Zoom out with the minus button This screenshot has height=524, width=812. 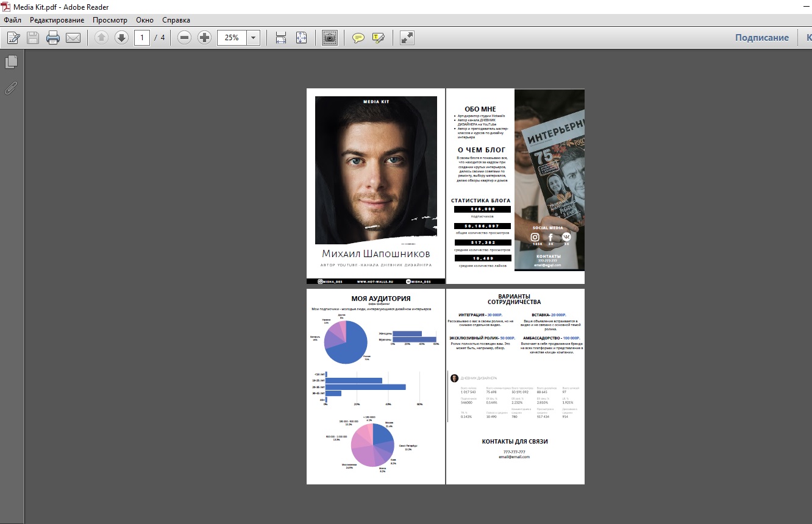(185, 38)
